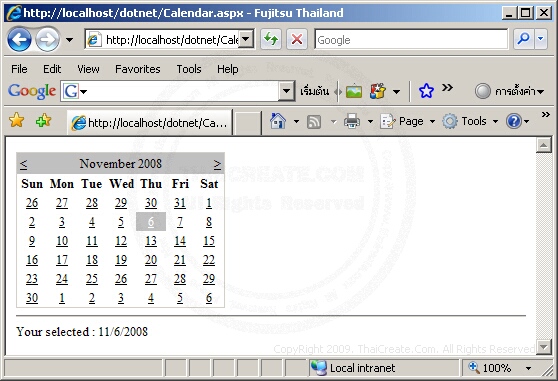Screen dimensions: 558x381
Task: Go back with the Back arrow button
Action: pyautogui.click(x=19, y=39)
